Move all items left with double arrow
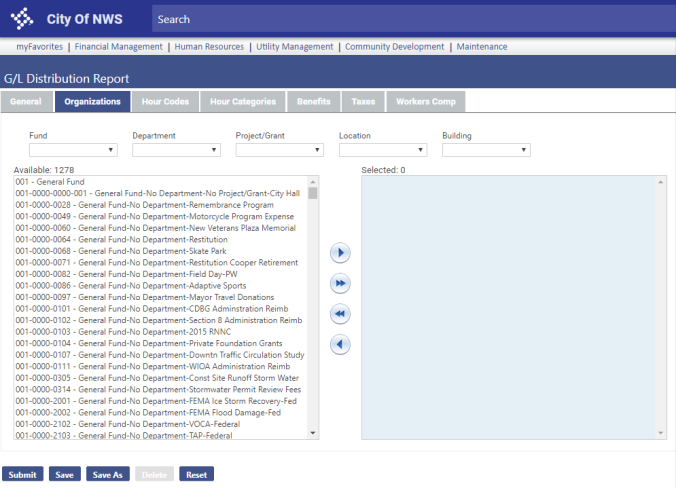The image size is (676, 488). tap(340, 314)
